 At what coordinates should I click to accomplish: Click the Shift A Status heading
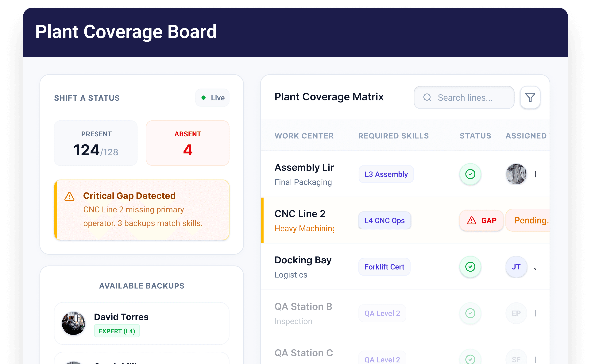[87, 98]
